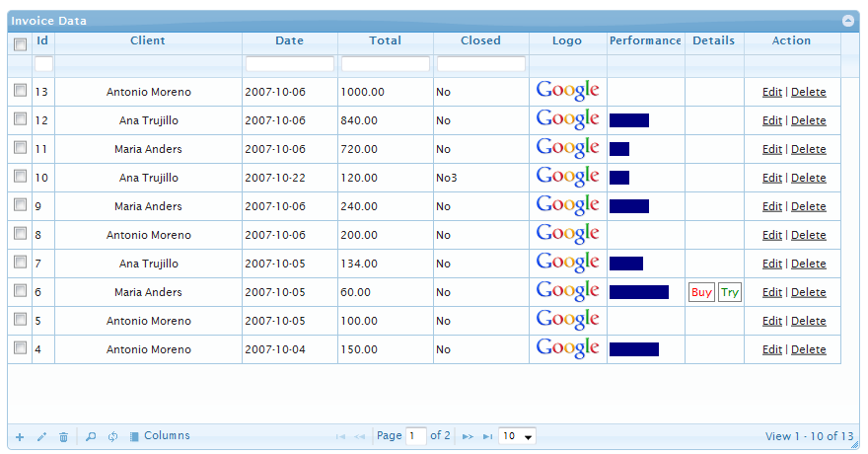Click the add new row plus icon
868x454 pixels.
tap(20, 436)
